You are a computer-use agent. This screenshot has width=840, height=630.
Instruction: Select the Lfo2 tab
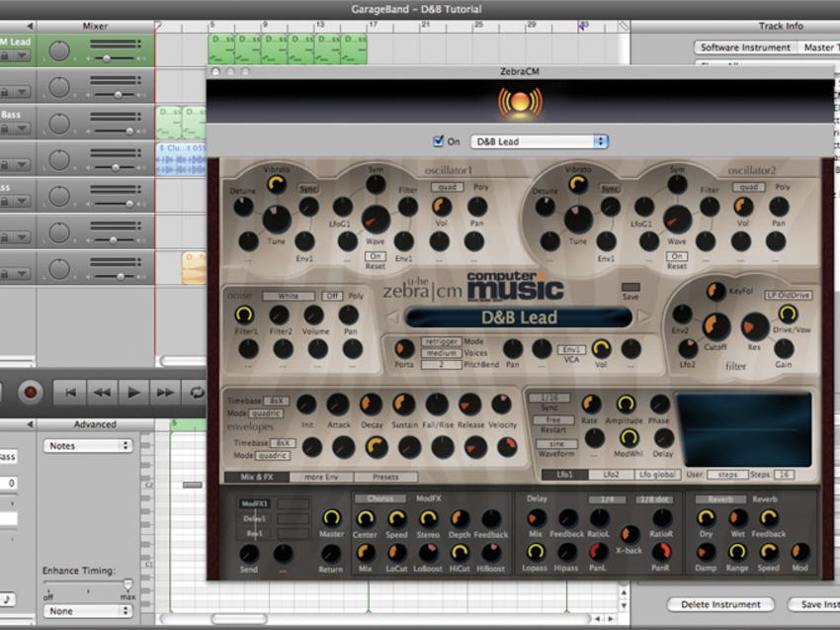pyautogui.click(x=612, y=475)
